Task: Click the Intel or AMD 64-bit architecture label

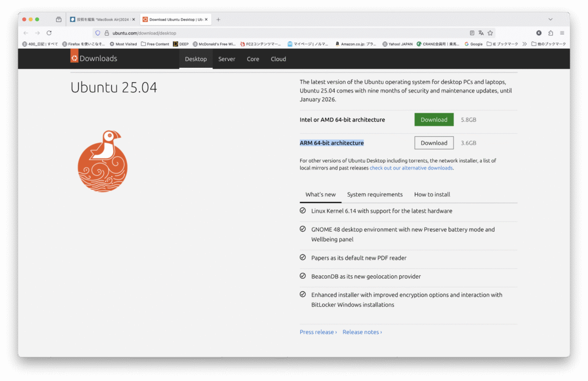Action: 342,120
